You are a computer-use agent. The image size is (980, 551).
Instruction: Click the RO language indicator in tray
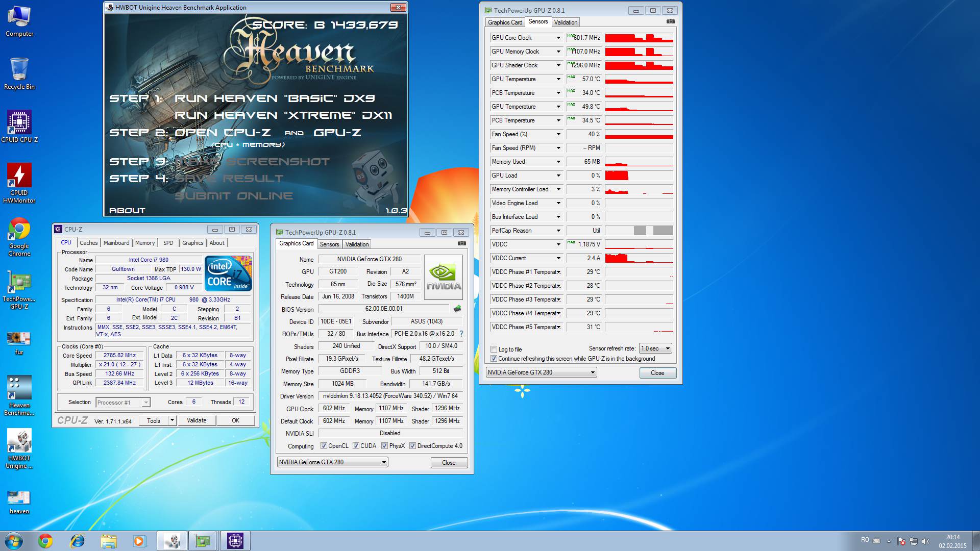[865, 540]
